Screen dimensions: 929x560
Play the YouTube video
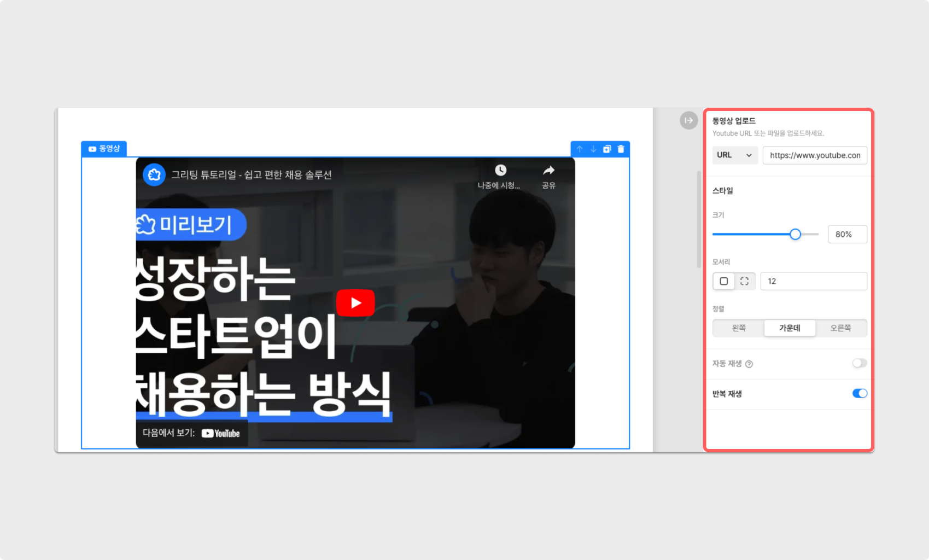point(355,302)
